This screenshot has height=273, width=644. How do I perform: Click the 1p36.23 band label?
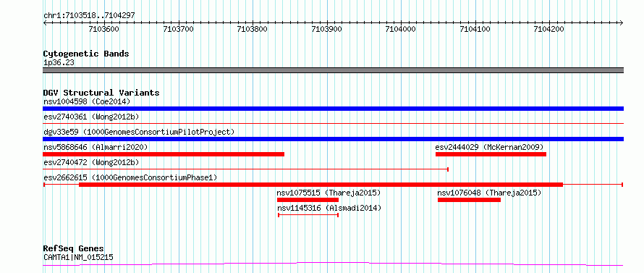tap(59, 63)
